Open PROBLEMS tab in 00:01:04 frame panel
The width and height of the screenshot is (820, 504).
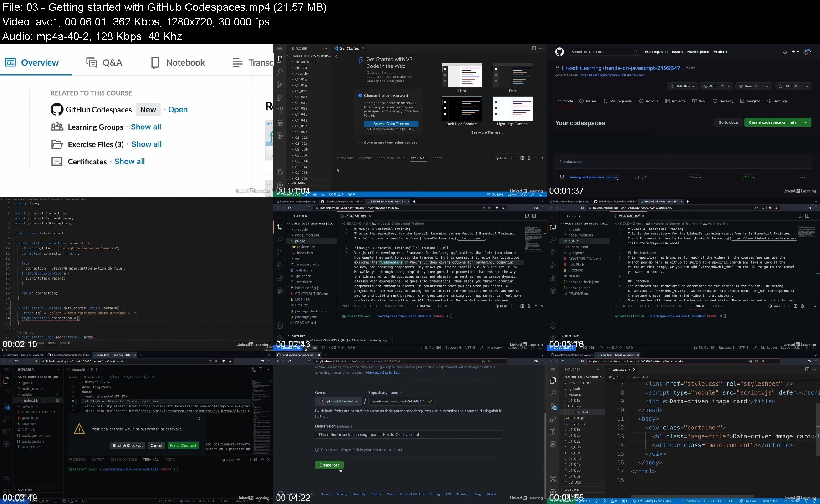(345, 158)
